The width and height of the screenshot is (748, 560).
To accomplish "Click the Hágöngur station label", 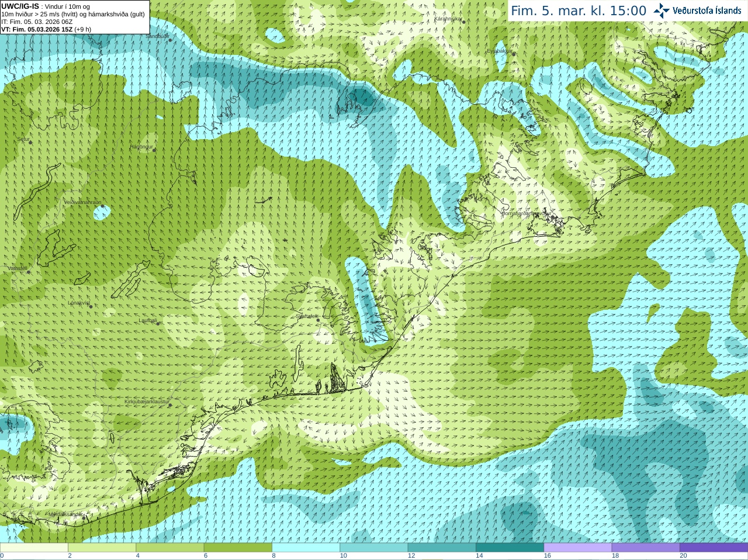I will [x=141, y=147].
